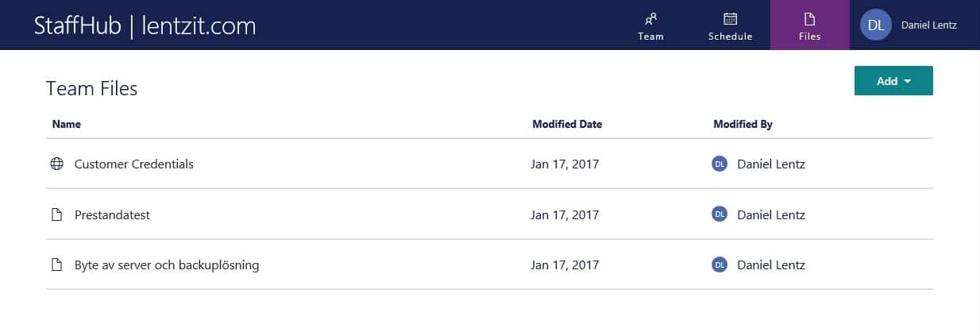The height and width of the screenshot is (336, 980).
Task: Open the Customer Credentials link
Action: tap(133, 164)
